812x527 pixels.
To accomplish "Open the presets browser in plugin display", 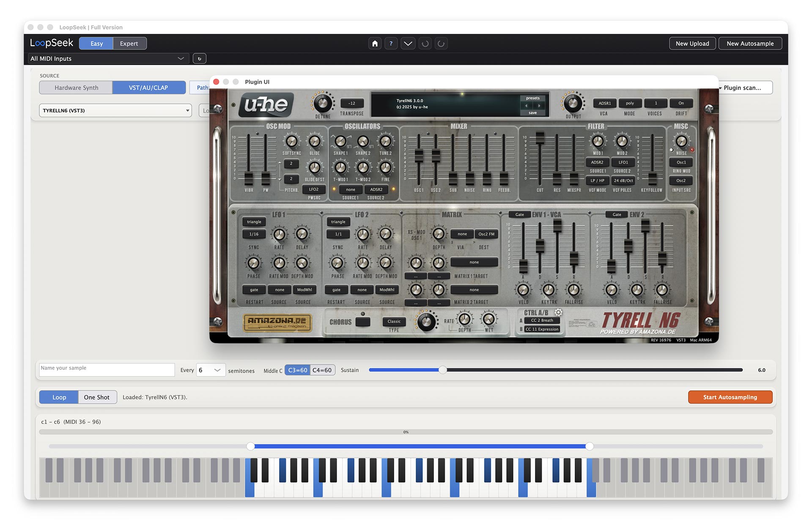I will click(532, 98).
